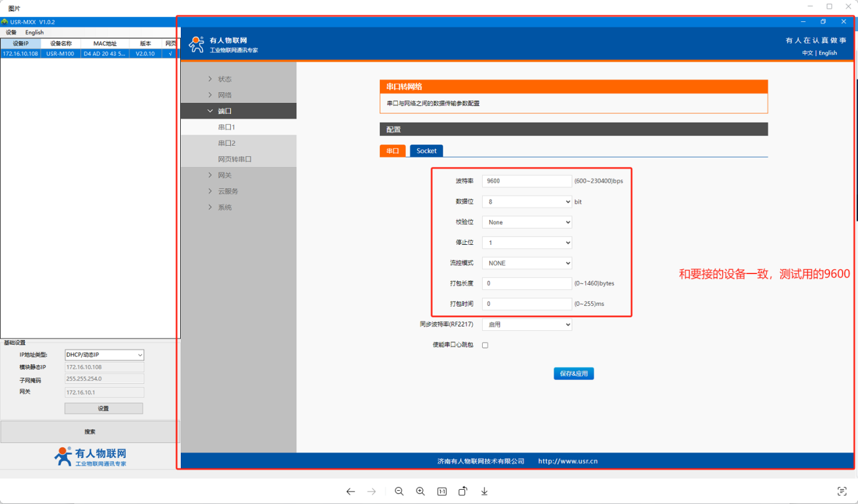Click the baud rate input field
Viewport: 858px width, 504px height.
pos(527,181)
